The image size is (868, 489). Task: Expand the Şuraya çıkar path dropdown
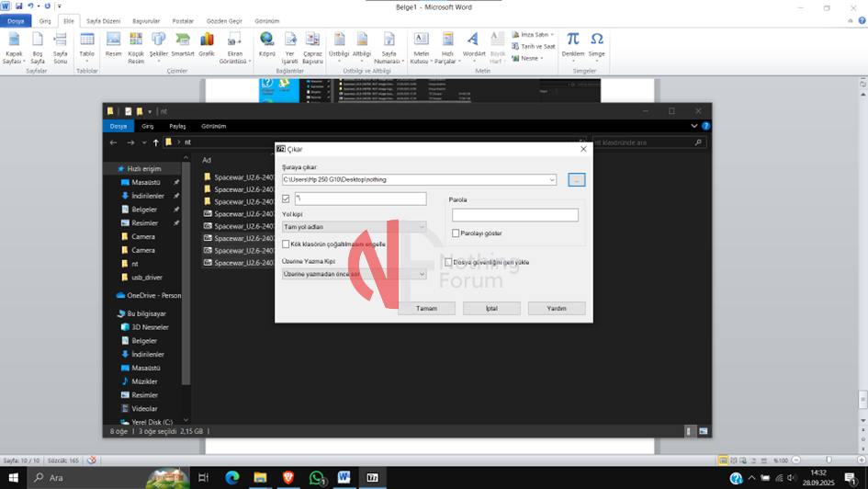551,180
